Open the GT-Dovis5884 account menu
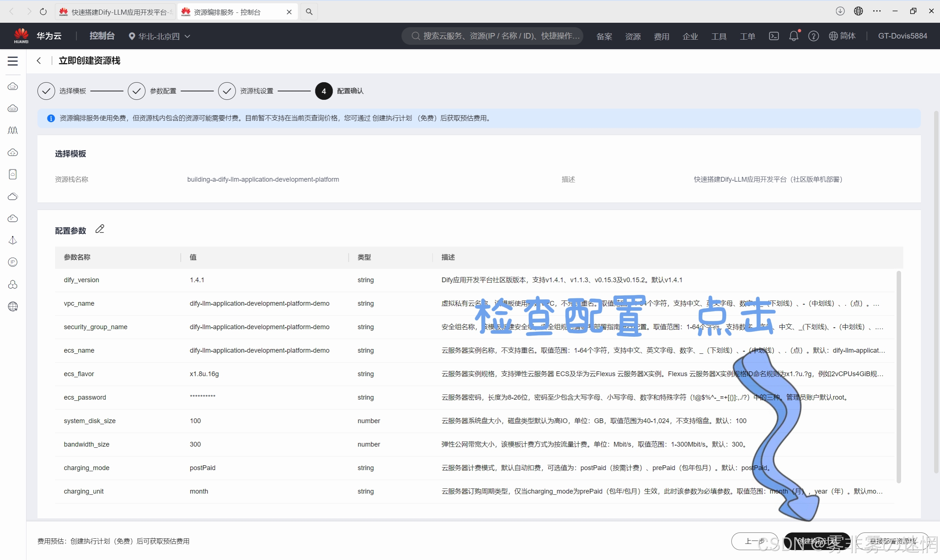This screenshot has height=560, width=940. [902, 36]
